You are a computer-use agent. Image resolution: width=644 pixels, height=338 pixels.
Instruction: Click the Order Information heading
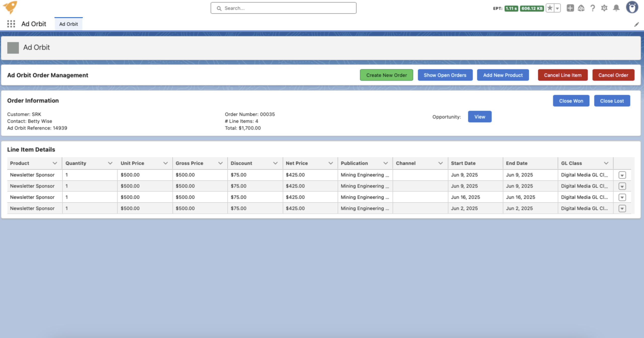point(33,100)
